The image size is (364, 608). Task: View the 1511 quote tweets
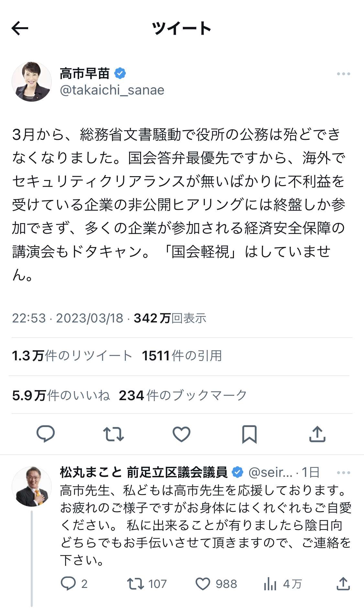[x=182, y=356]
